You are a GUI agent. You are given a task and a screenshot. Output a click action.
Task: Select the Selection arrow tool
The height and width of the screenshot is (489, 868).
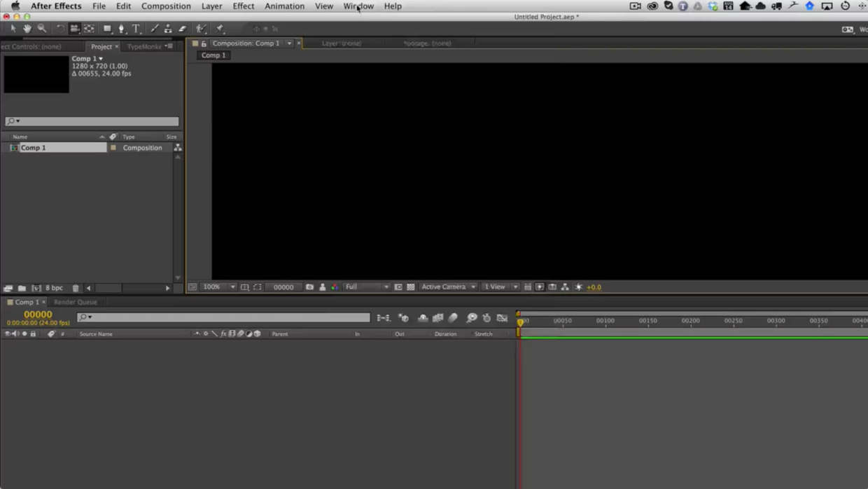tap(13, 29)
